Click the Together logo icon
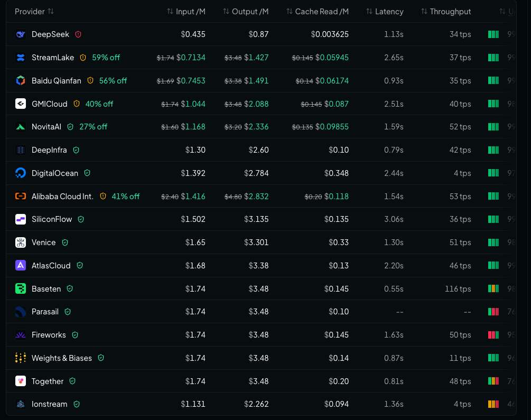 (21, 381)
